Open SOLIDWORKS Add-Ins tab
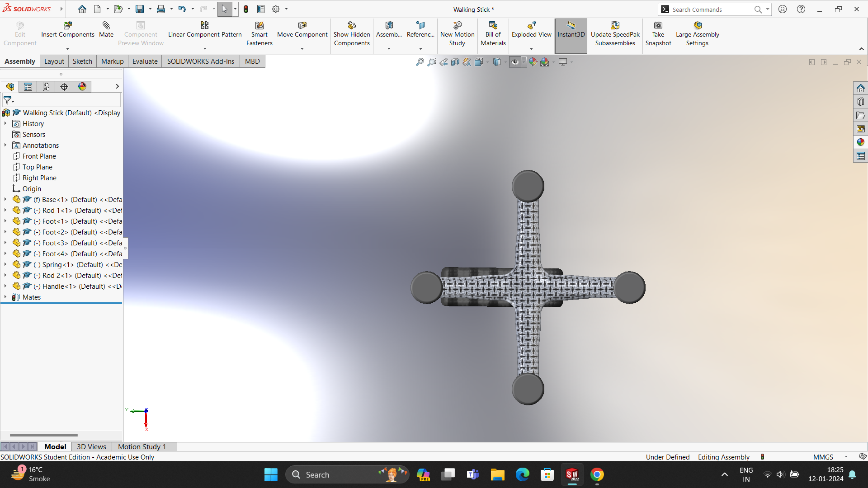The width and height of the screenshot is (868, 488). tap(200, 61)
